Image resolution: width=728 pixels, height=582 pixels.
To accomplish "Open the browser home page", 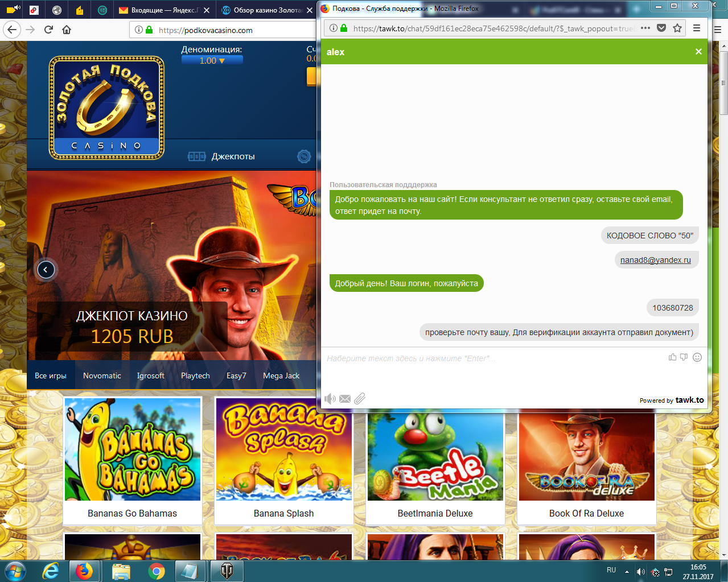I will point(67,30).
